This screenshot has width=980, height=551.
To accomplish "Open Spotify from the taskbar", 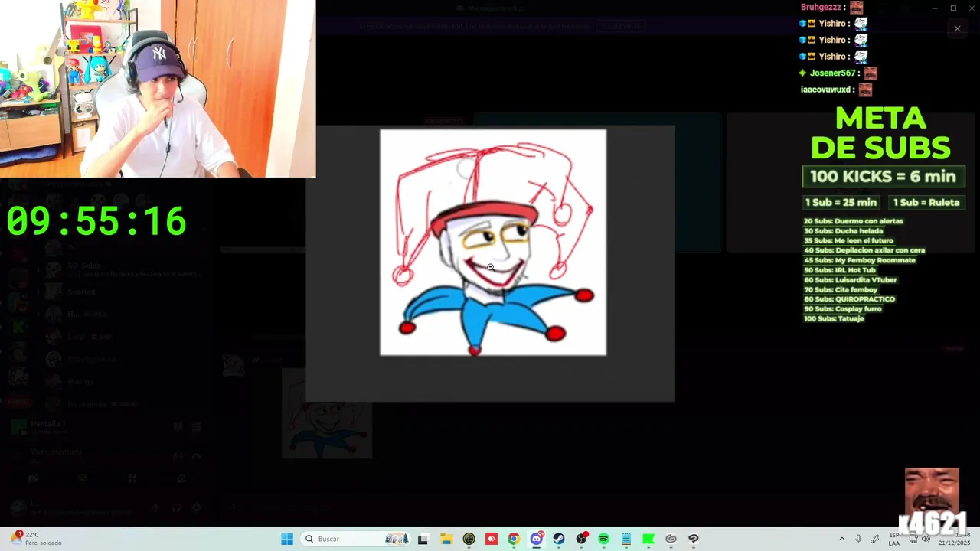I will [x=604, y=539].
